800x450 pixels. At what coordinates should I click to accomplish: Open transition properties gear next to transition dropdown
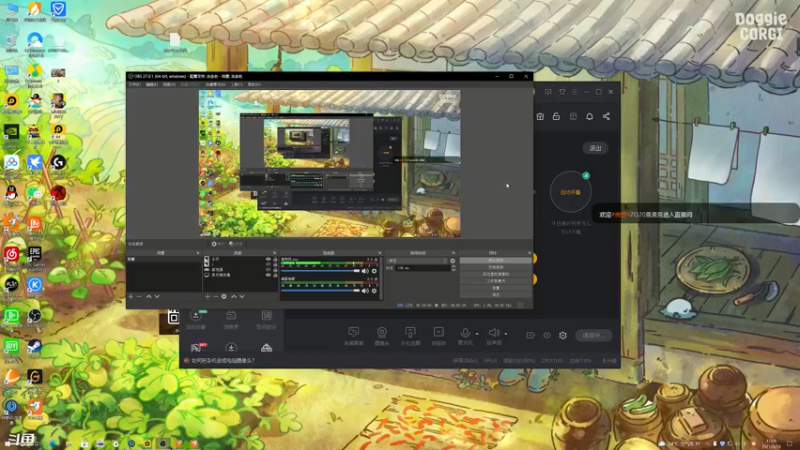(x=453, y=261)
